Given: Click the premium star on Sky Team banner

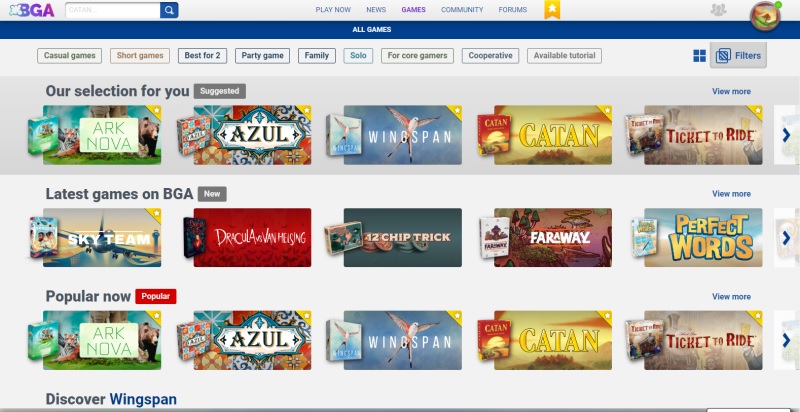Looking at the screenshot, I should pyautogui.click(x=156, y=213).
